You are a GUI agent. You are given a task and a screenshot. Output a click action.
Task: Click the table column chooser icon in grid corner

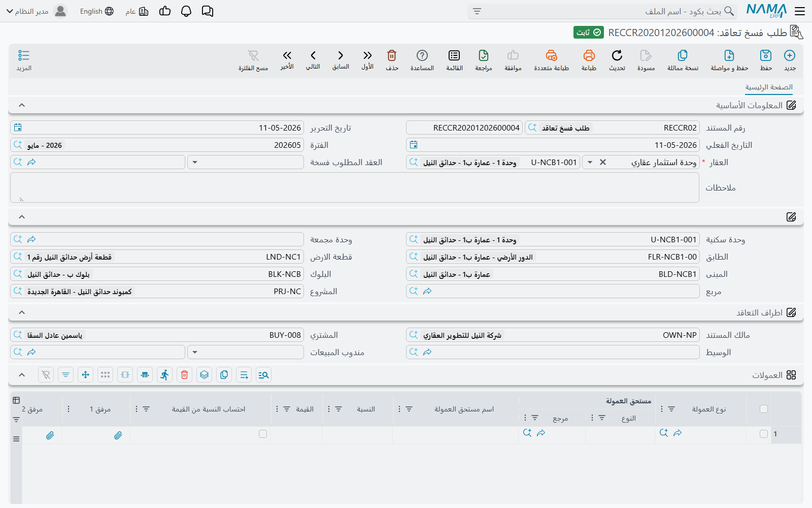(16, 400)
